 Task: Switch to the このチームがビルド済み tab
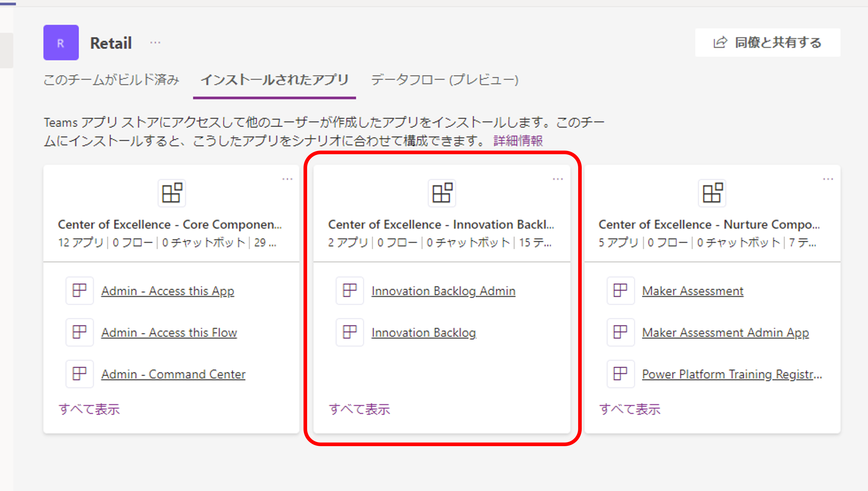[x=111, y=80]
